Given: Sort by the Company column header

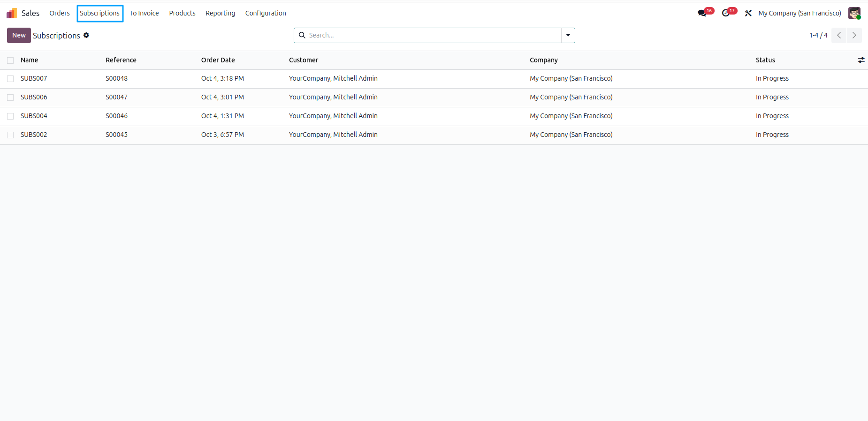Looking at the screenshot, I should point(544,60).
